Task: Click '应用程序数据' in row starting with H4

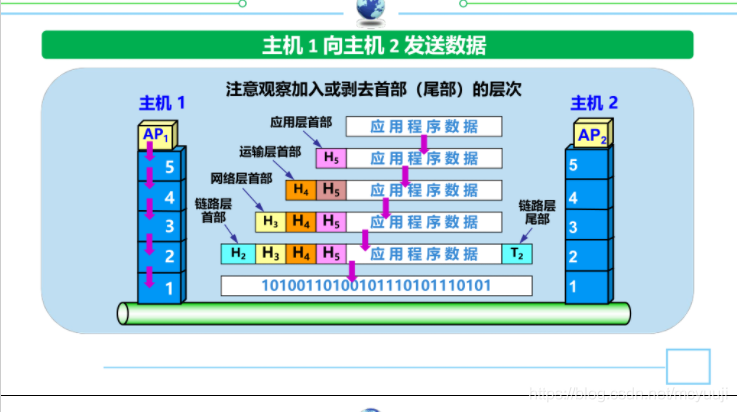Action: click(x=424, y=190)
